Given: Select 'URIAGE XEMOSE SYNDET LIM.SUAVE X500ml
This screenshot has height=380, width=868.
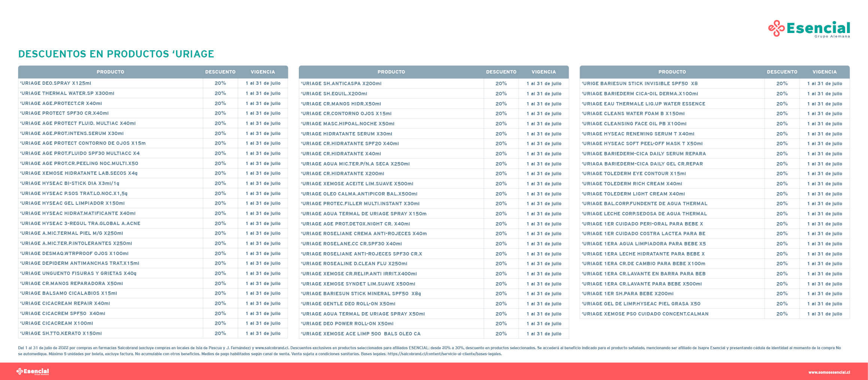Looking at the screenshot, I should point(434,284).
